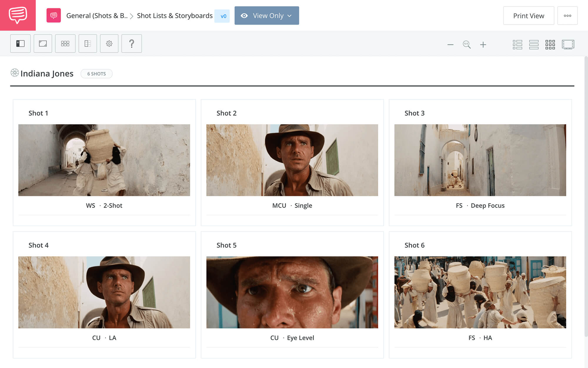Image resolution: width=588 pixels, height=368 pixels.
Task: Reset zoom with magnifier 1:1 icon
Action: click(x=467, y=45)
